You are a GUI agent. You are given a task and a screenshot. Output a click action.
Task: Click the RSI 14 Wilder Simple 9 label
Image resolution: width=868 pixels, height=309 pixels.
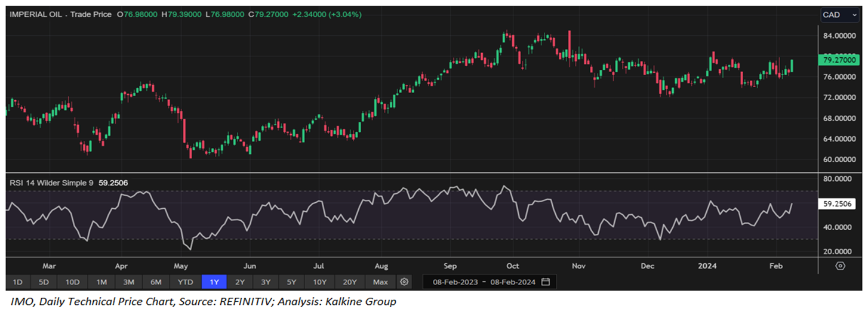[x=51, y=183]
